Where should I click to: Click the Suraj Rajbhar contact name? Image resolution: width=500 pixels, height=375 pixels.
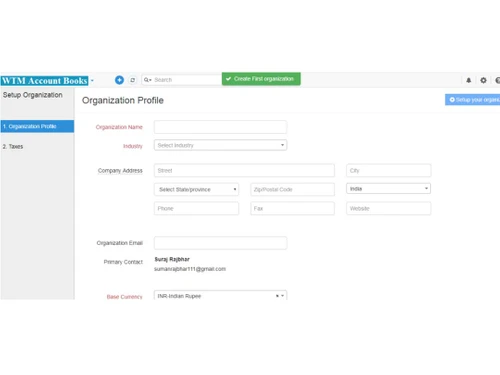172,259
